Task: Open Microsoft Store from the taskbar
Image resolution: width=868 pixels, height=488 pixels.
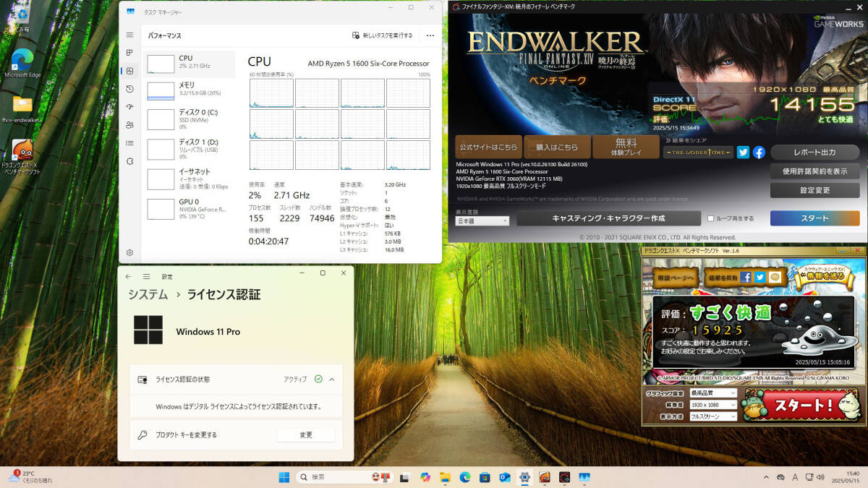Action: click(484, 477)
